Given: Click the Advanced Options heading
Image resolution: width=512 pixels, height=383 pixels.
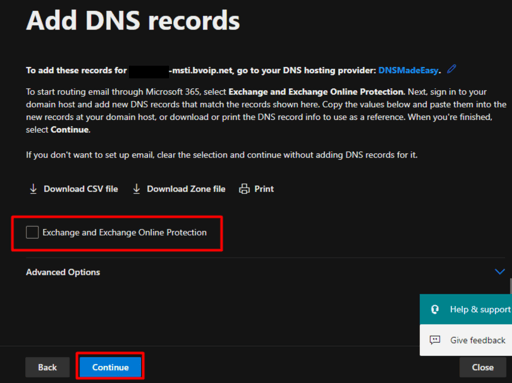Looking at the screenshot, I should [63, 272].
